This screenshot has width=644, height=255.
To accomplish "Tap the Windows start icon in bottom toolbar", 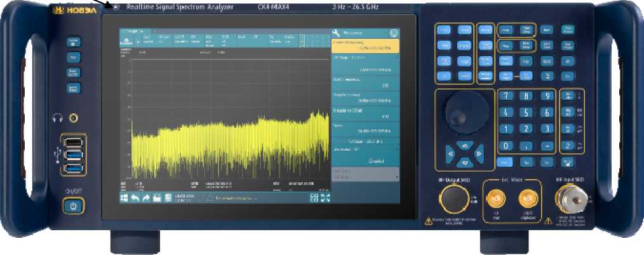I will coord(123,198).
